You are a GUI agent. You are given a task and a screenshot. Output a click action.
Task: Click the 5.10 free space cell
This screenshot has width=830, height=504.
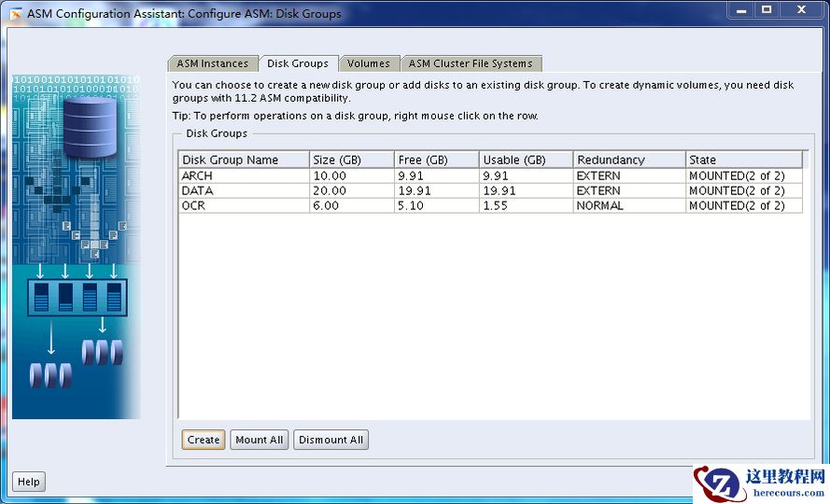(x=437, y=205)
